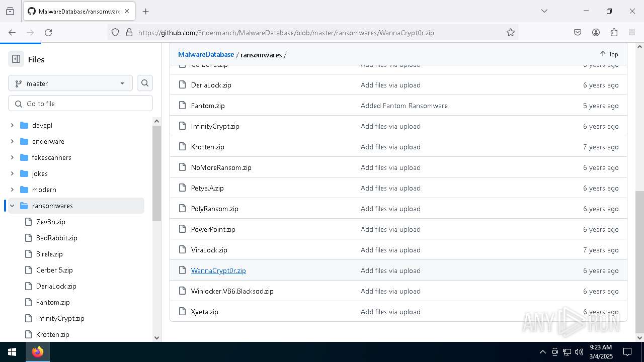Show hidden system tray icons
Image resolution: width=644 pixels, height=362 pixels.
[x=542, y=352]
